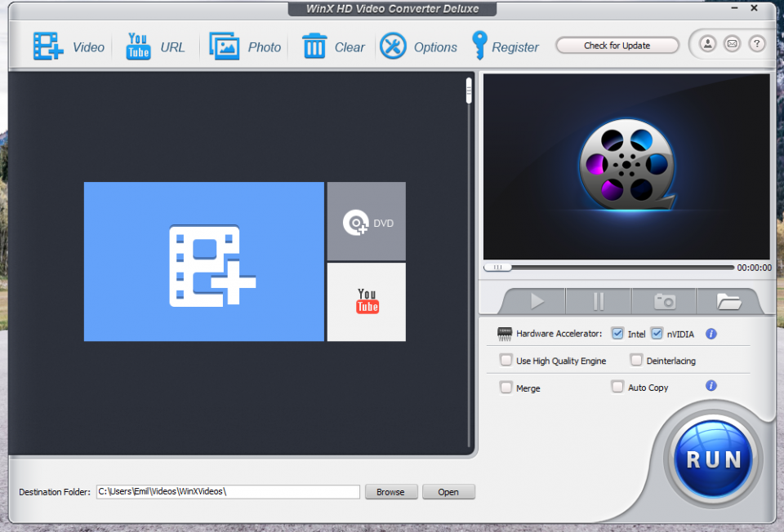
Task: Click the Register key icon
Action: 479,47
